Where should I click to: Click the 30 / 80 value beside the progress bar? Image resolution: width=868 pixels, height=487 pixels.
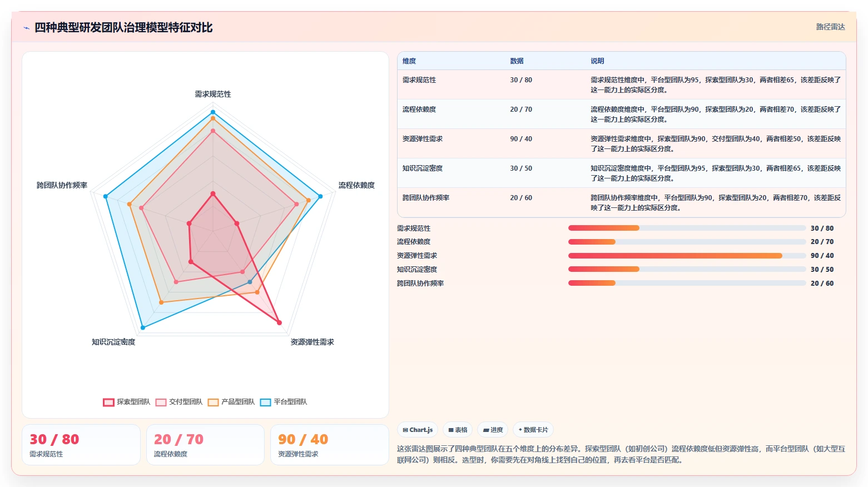[822, 228]
